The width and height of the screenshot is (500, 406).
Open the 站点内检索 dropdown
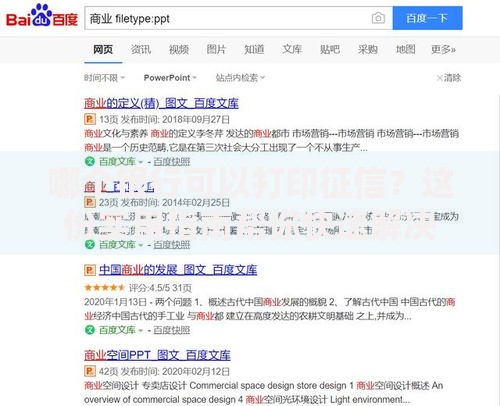tap(240, 78)
